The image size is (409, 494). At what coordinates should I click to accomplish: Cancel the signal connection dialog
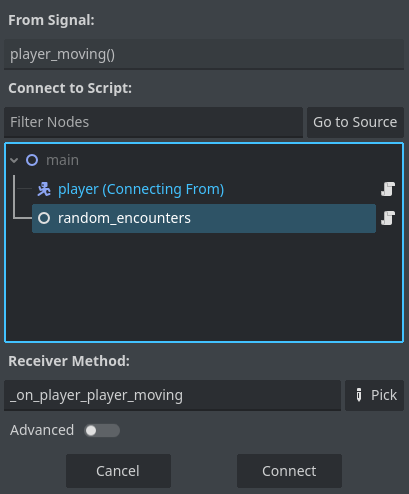[x=118, y=471]
